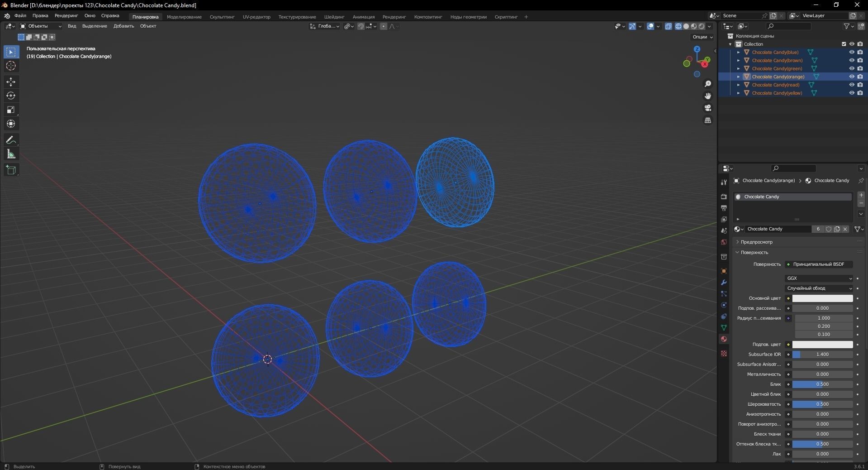Click the Шероховатость slider
The height and width of the screenshot is (470, 868).
click(x=822, y=404)
